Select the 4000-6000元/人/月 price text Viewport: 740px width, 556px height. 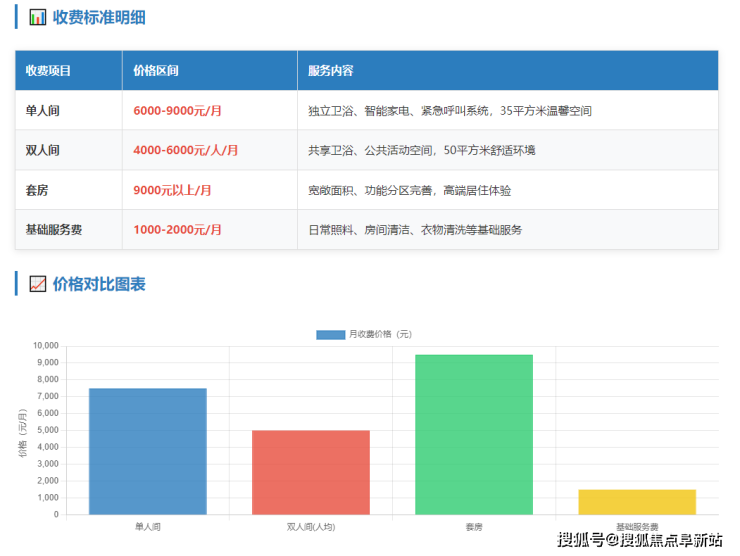[x=185, y=150]
